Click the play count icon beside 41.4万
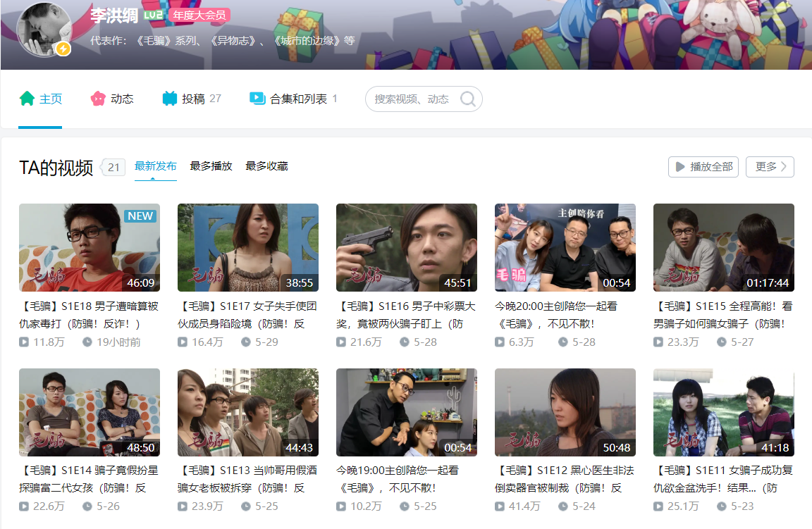Image resolution: width=812 pixels, height=529 pixels. click(x=499, y=506)
